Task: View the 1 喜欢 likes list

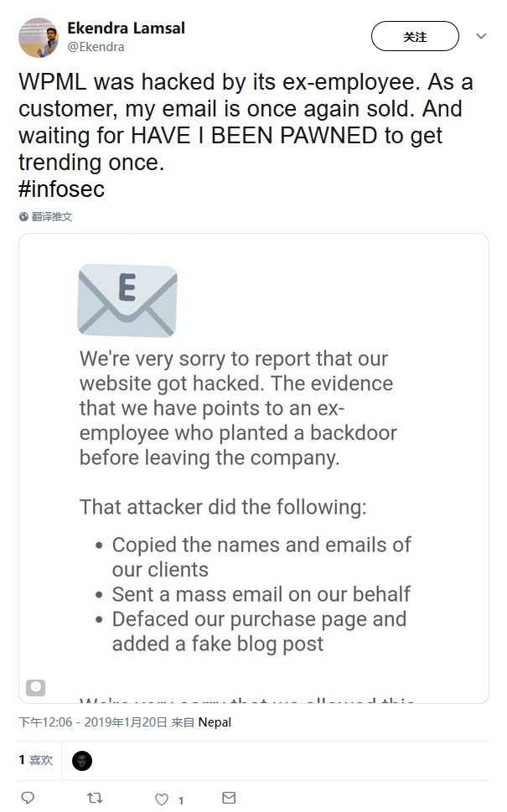Action: (35, 760)
